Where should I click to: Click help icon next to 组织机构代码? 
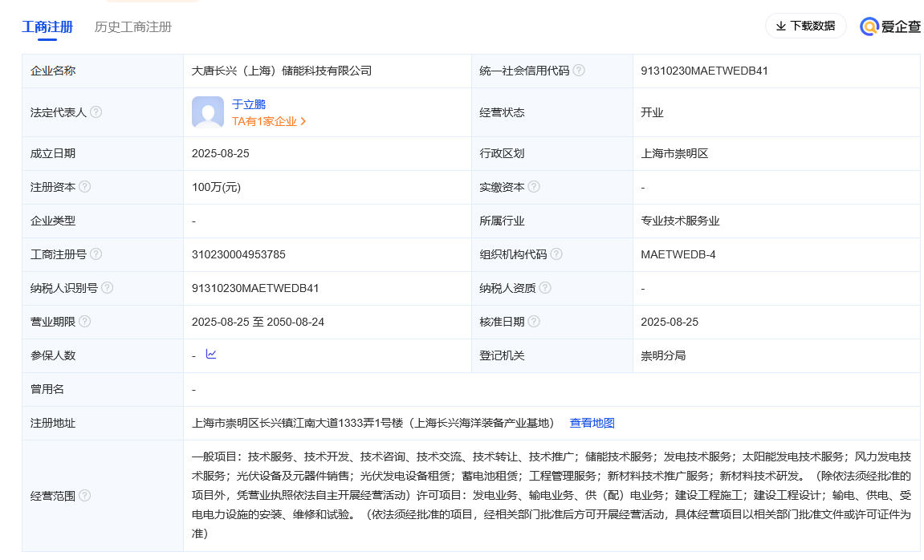click(556, 254)
